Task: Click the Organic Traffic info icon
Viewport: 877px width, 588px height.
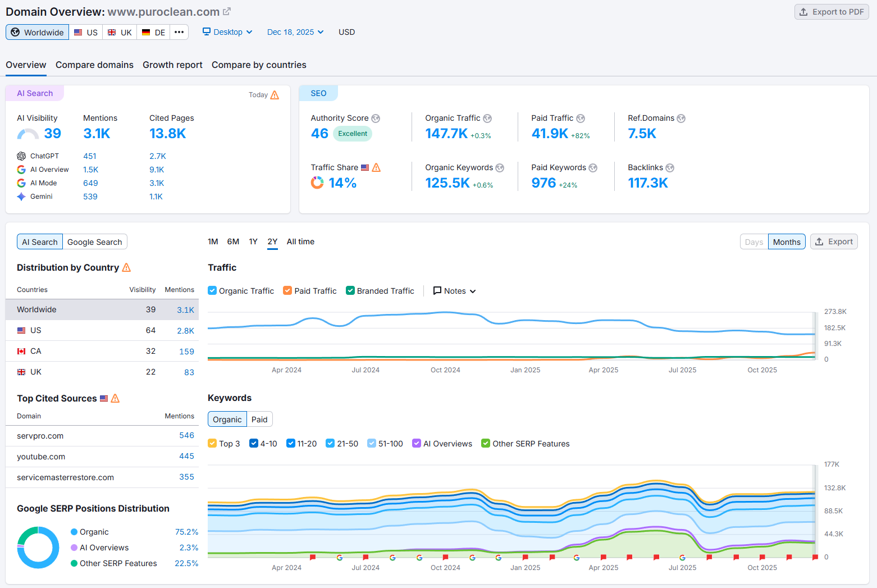Action: [487, 118]
